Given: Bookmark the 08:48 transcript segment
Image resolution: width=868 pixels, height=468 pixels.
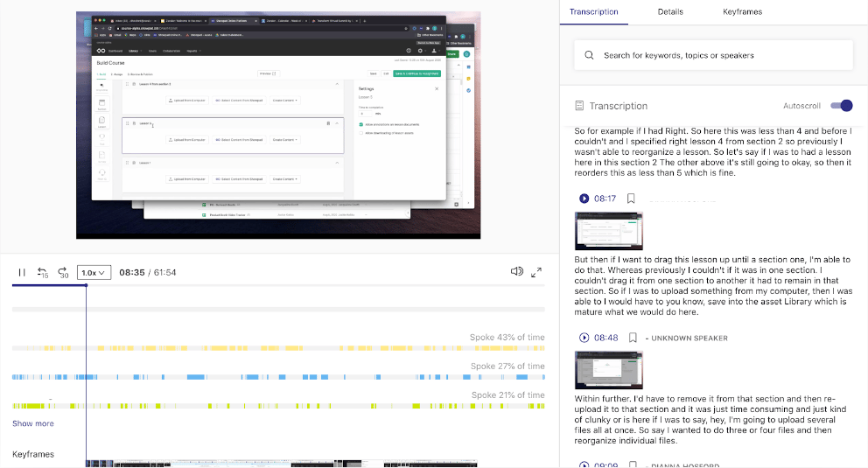Looking at the screenshot, I should pos(630,338).
